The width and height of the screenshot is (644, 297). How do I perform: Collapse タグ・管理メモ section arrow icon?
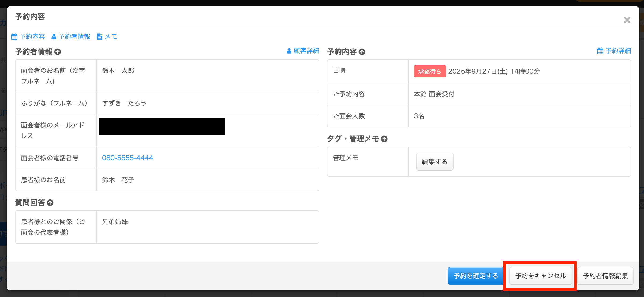tap(384, 139)
